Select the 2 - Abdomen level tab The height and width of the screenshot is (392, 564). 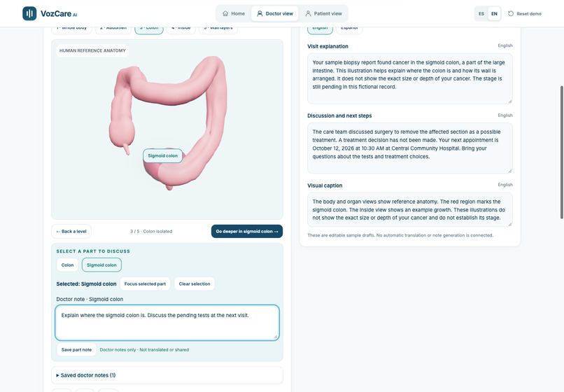point(113,29)
